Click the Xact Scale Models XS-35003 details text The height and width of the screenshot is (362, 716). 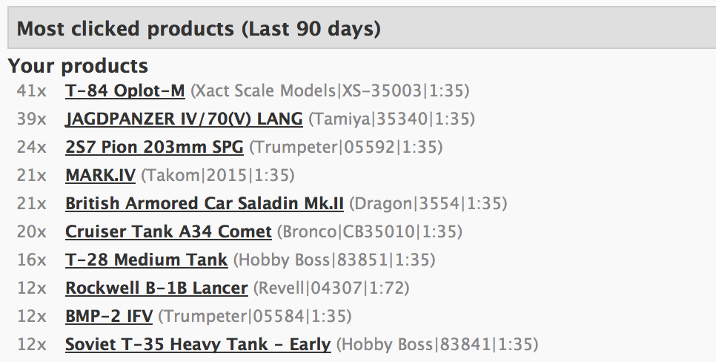pyautogui.click(x=330, y=90)
